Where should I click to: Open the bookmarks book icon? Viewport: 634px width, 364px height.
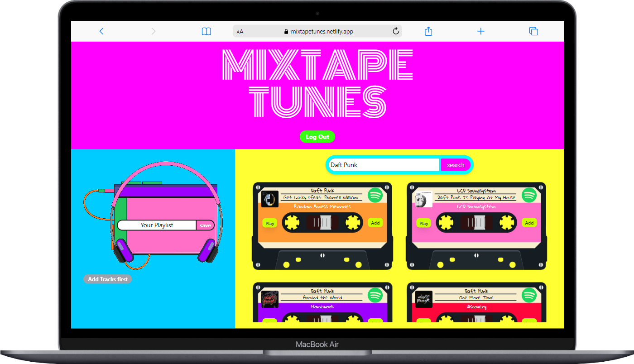click(207, 31)
